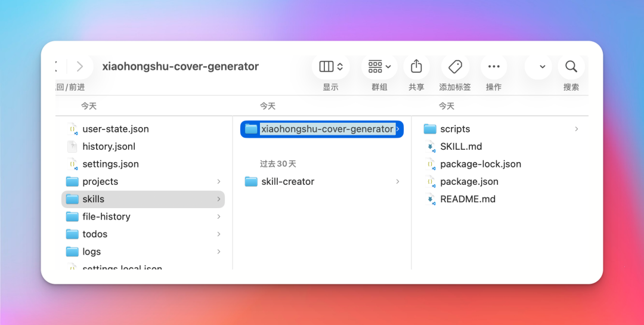The width and height of the screenshot is (644, 325).
Task: Click the highlighted xiaohongshu-cover-generator name field
Action: (327, 129)
